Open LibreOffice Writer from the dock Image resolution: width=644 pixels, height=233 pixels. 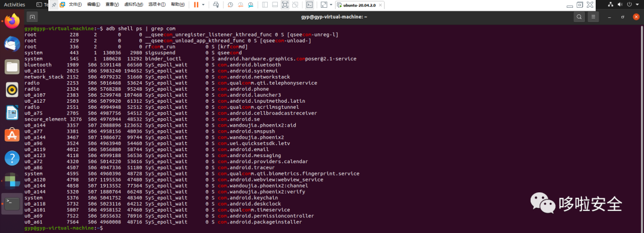click(13, 112)
